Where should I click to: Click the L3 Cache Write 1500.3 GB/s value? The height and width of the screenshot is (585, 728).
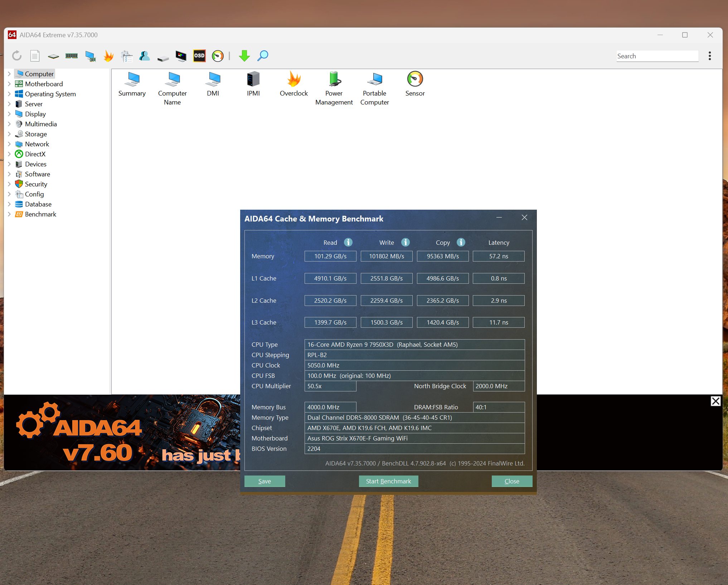click(x=387, y=322)
